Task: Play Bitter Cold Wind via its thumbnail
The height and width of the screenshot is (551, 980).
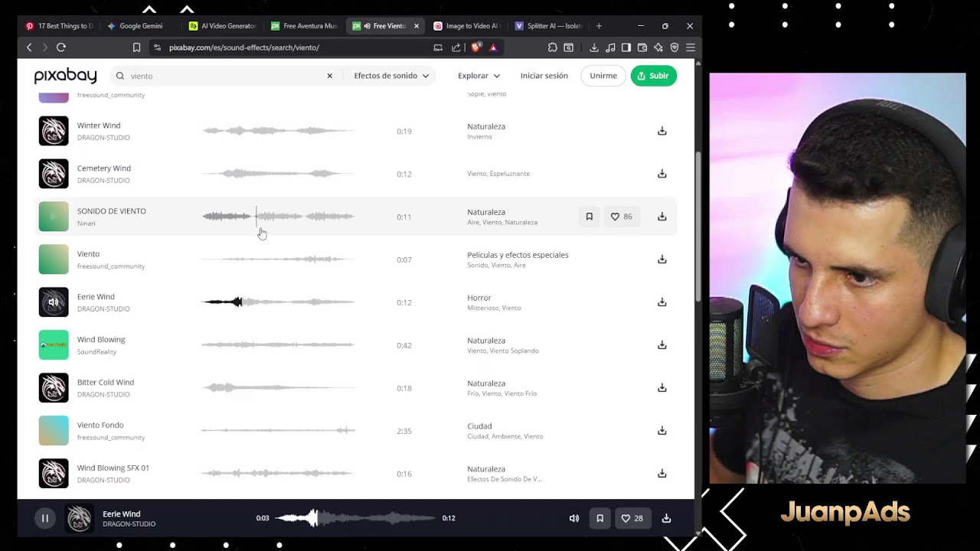Action: pos(54,388)
